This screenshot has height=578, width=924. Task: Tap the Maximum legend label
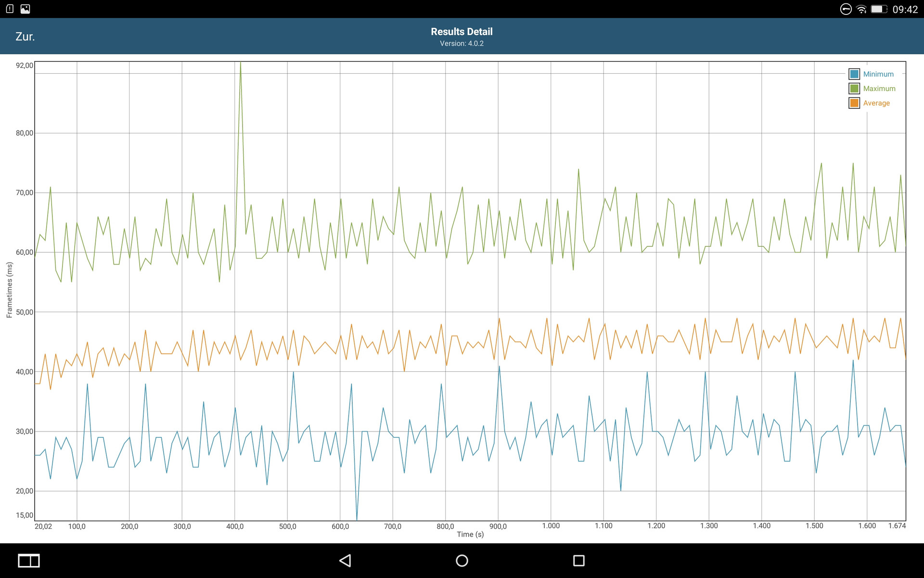pos(879,89)
